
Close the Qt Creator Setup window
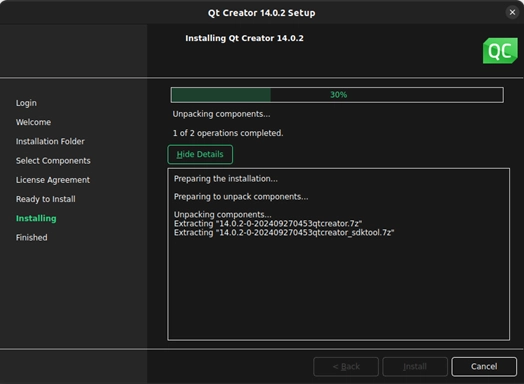coord(512,12)
